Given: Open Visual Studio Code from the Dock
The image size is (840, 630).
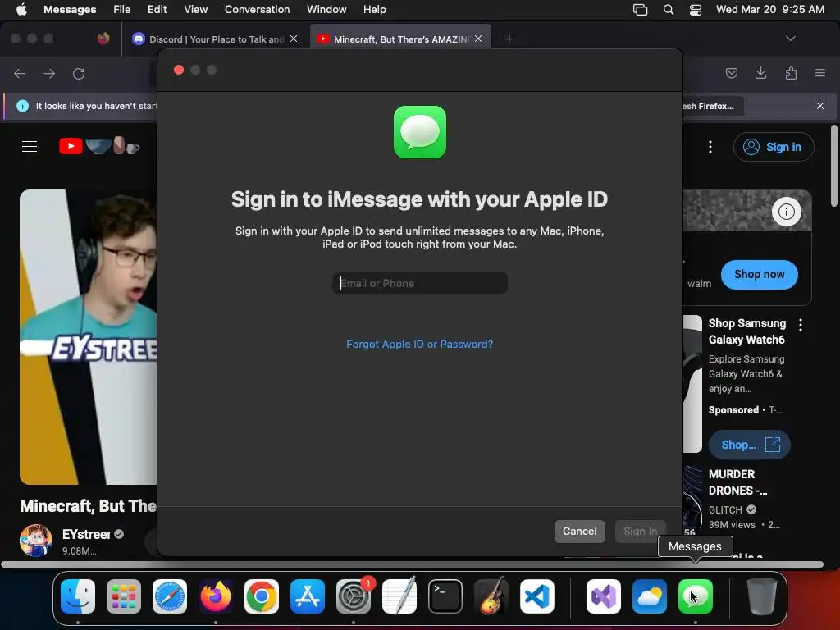Looking at the screenshot, I should 536,596.
